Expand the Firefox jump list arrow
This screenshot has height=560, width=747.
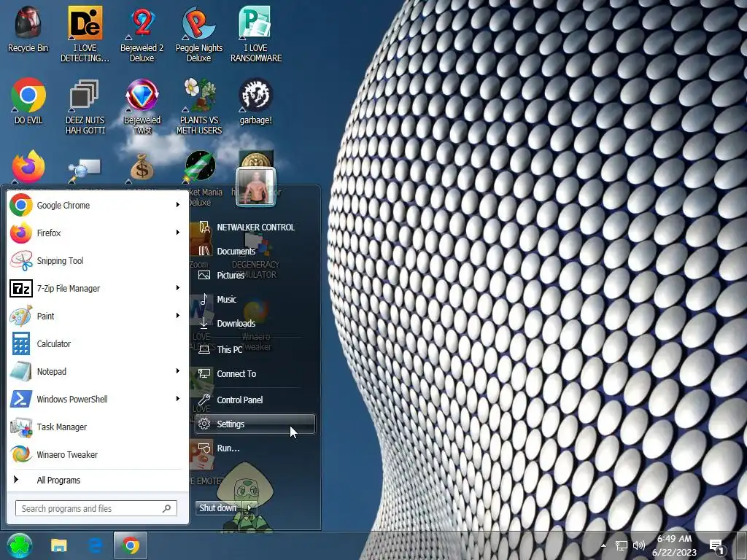click(178, 233)
